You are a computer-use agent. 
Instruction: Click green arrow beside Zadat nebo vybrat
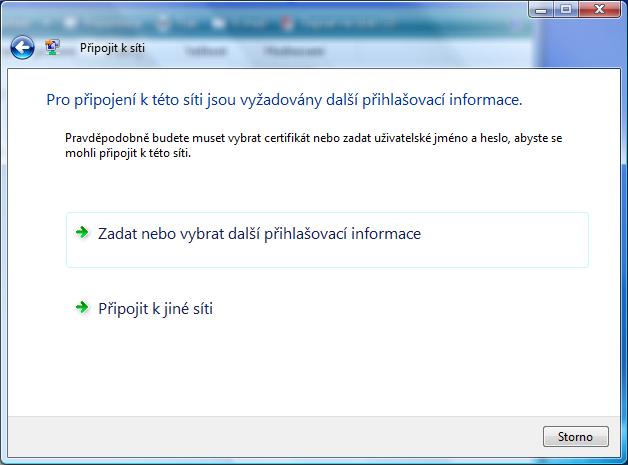82,232
